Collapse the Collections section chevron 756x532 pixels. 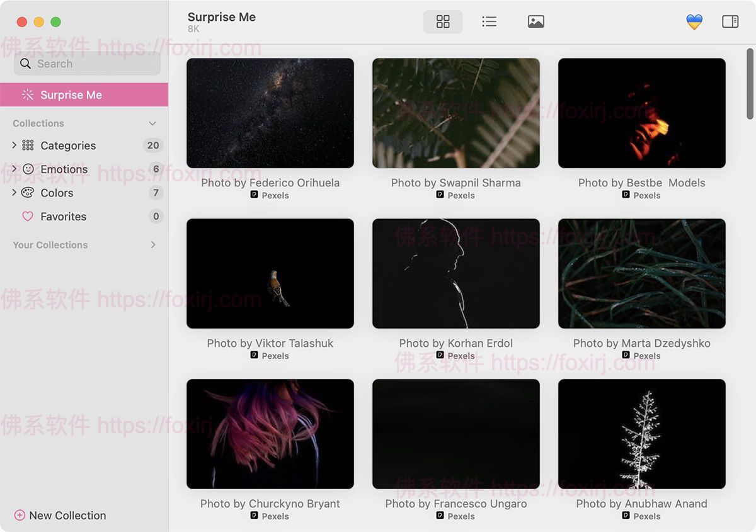tap(152, 123)
